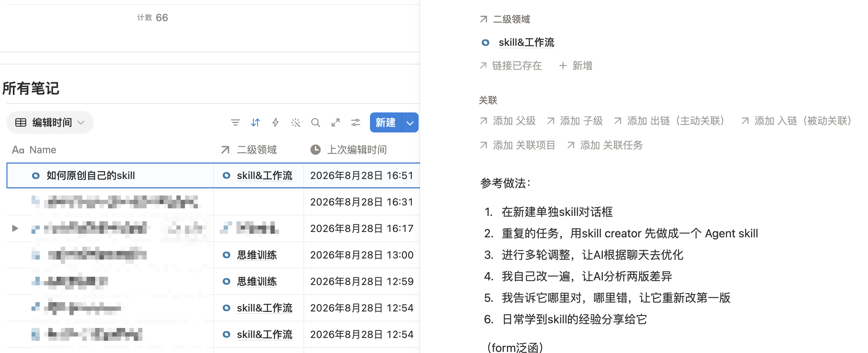868x353 pixels.
Task: Click 添加 子级 relation button
Action: point(575,121)
